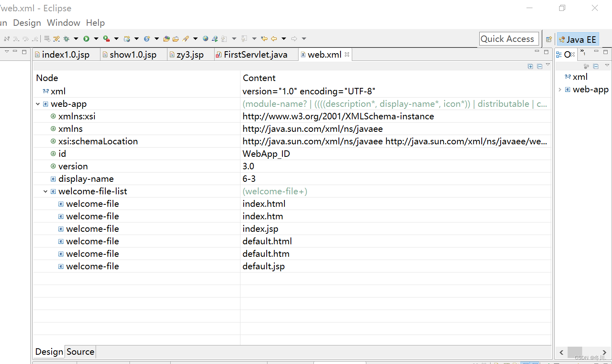This screenshot has width=612, height=364.
Task: Open the Design menu in menu bar
Action: click(27, 23)
